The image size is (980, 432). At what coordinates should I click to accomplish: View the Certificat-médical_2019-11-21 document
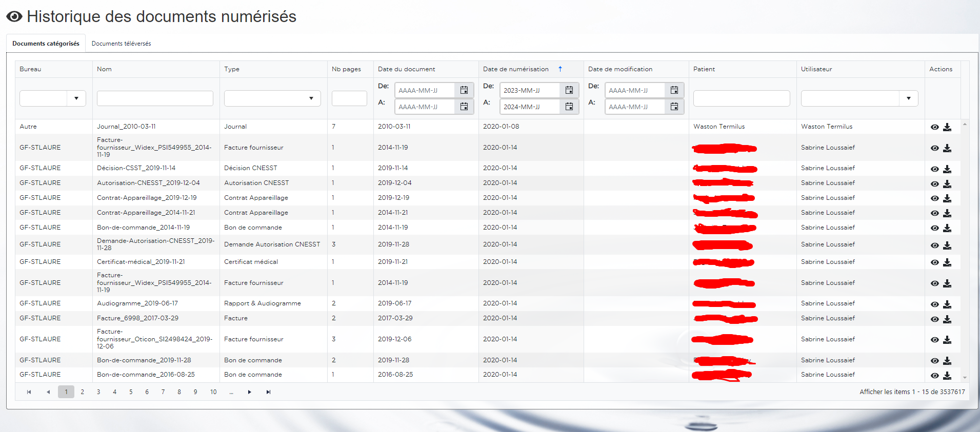click(x=934, y=262)
